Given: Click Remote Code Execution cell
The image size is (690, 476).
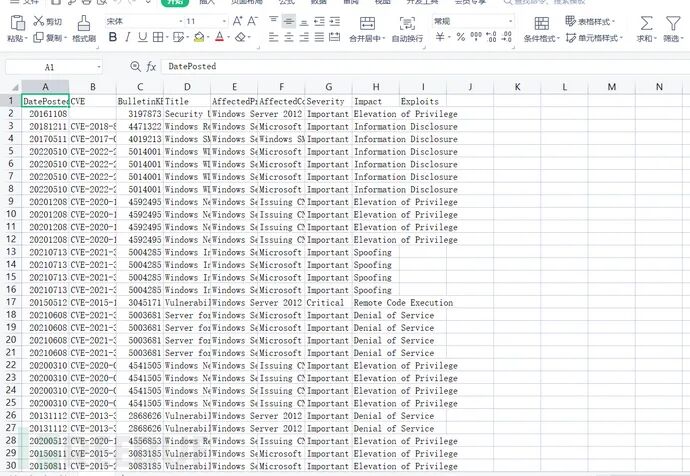Looking at the screenshot, I should (x=403, y=303).
